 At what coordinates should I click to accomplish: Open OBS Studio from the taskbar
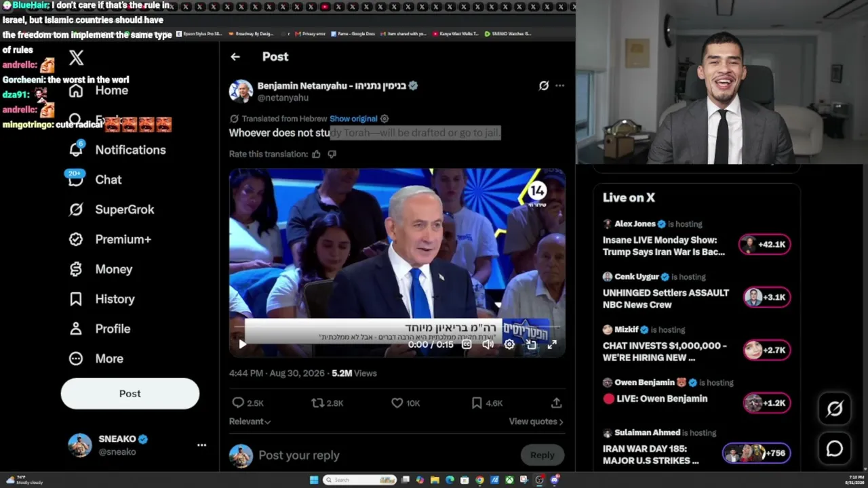click(x=539, y=480)
